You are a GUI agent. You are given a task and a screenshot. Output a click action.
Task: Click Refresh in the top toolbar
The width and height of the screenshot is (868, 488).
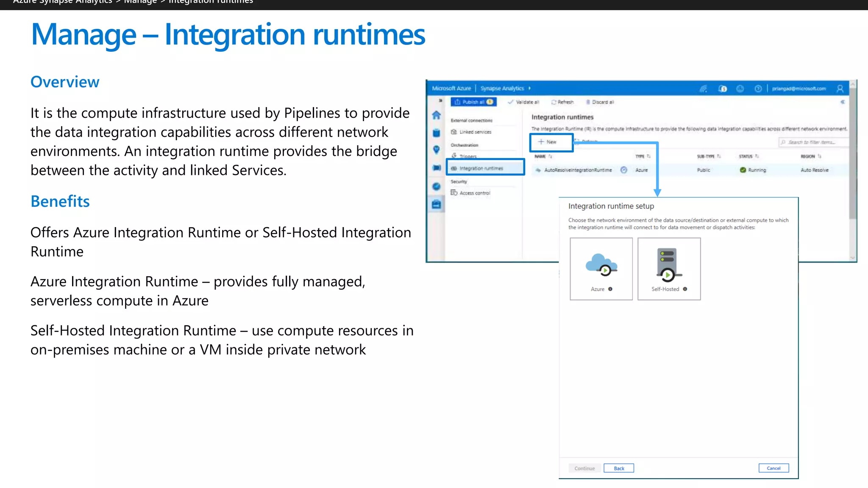point(562,102)
